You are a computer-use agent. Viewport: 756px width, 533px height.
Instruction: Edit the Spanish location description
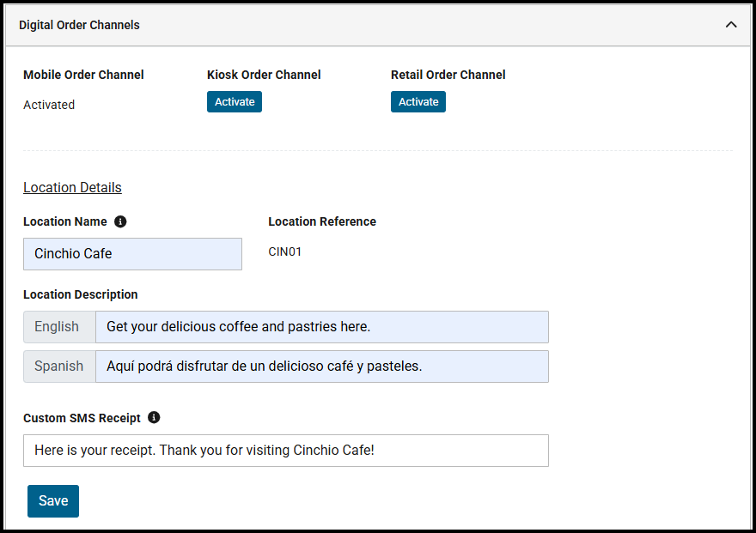(322, 366)
